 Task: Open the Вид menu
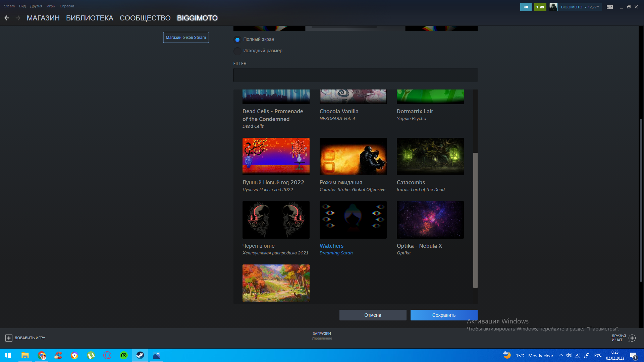pyautogui.click(x=22, y=6)
